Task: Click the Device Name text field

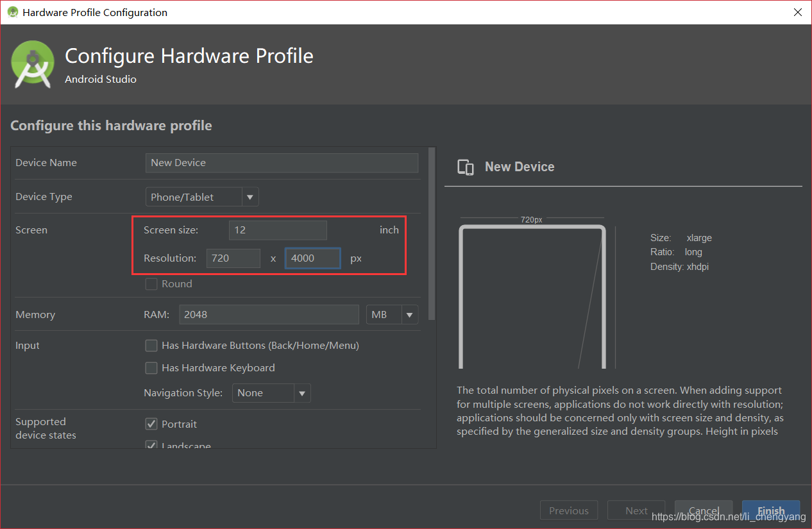Action: pyautogui.click(x=282, y=163)
